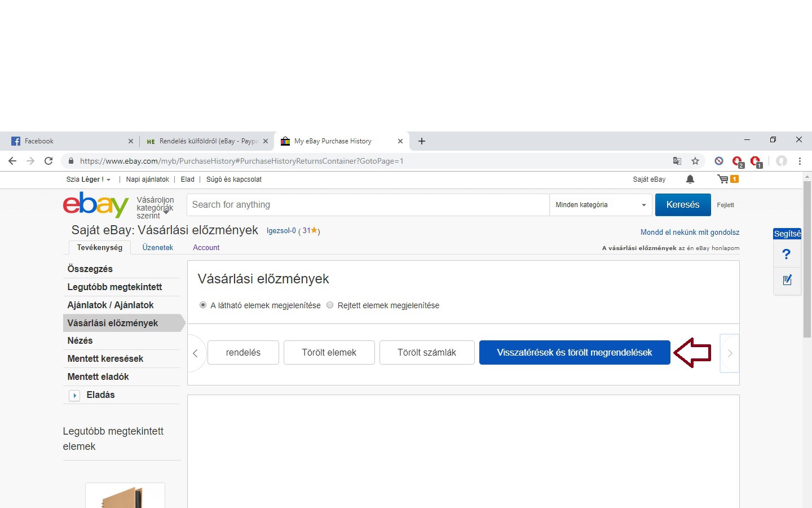812x508 pixels.
Task: Open the feedback note icon in side panel
Action: coord(787,280)
